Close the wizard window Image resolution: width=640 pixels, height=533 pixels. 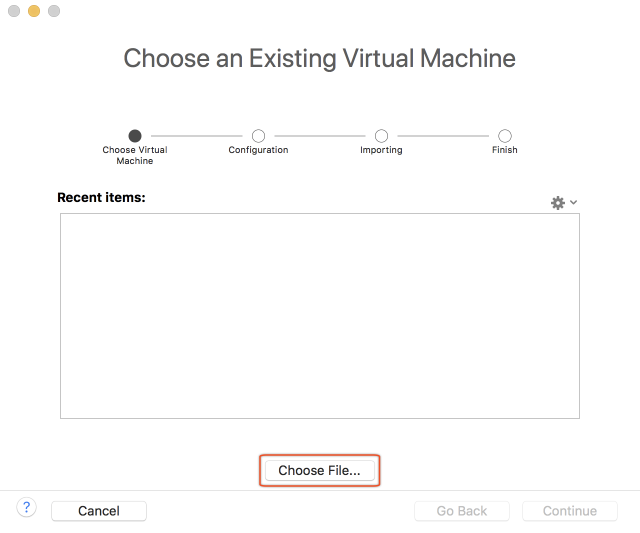(x=14, y=11)
